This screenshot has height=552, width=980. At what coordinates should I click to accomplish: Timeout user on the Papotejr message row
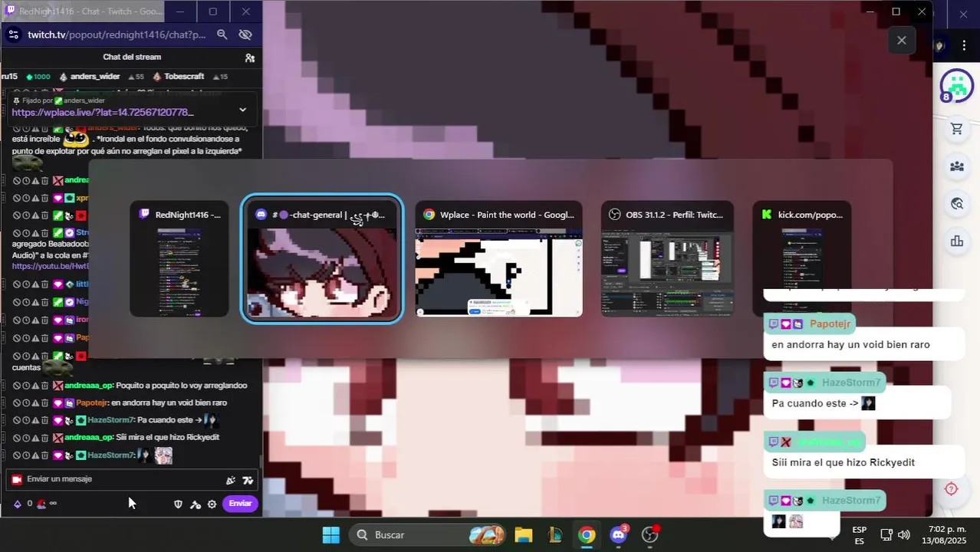(25, 402)
